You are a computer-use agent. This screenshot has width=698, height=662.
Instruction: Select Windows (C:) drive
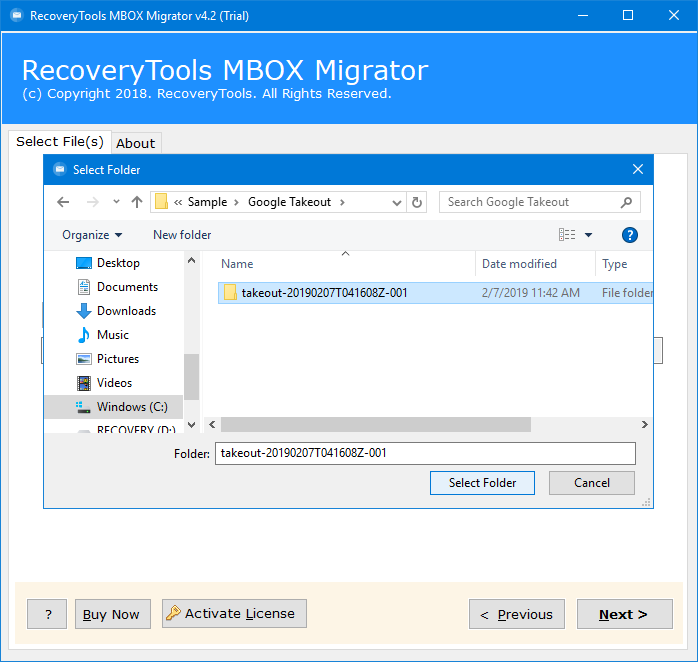pyautogui.click(x=114, y=407)
